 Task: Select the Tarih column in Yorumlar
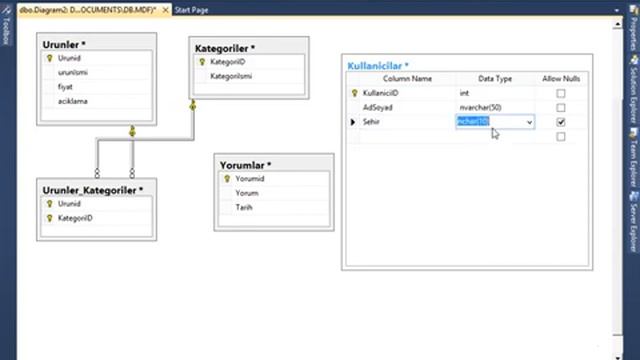point(244,207)
